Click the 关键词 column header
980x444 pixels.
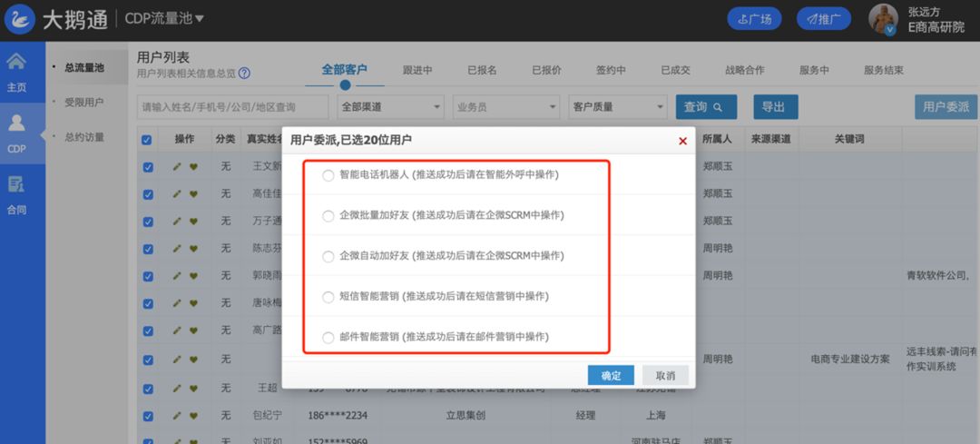849,140
